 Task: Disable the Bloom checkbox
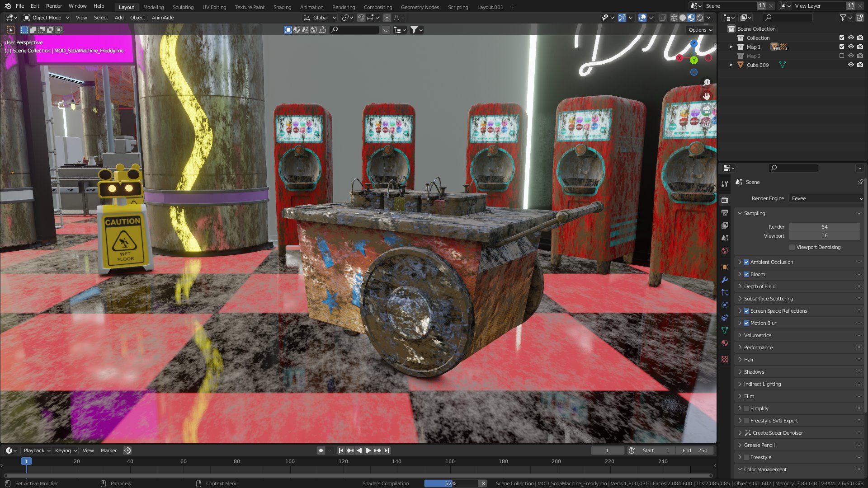coord(746,274)
